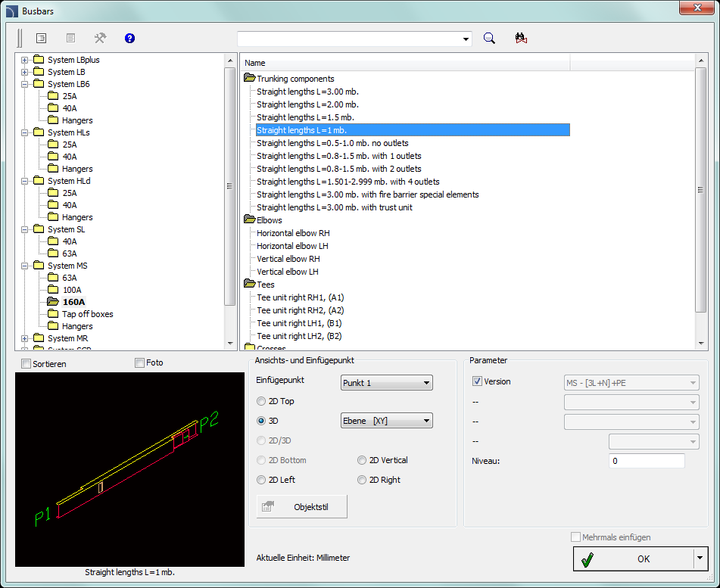Image resolution: width=720 pixels, height=588 pixels.
Task: Click the Objektstil button
Action: (302, 507)
